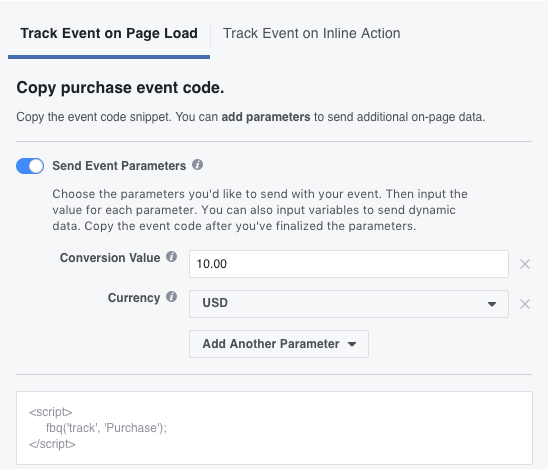Click the Currency info icon
Screen dimensions: 548x469
click(171, 297)
